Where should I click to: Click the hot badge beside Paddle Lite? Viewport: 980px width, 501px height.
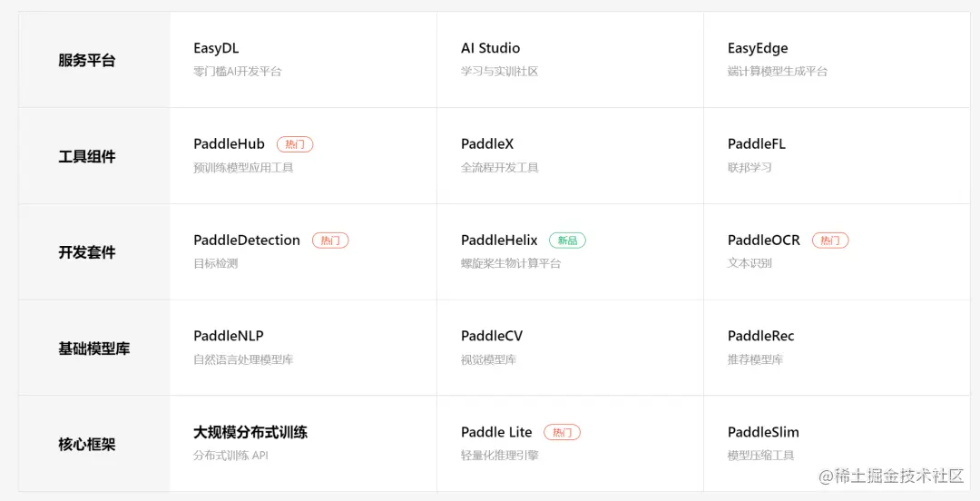point(563,432)
